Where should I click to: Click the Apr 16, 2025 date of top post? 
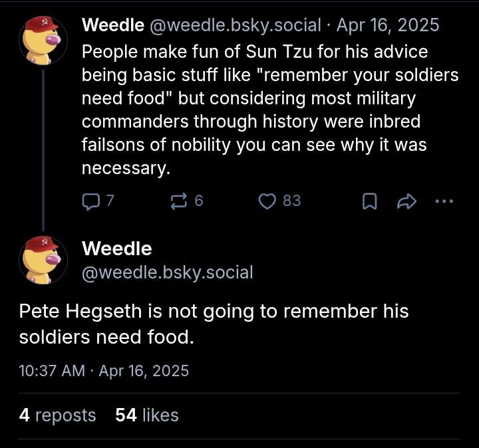(x=388, y=25)
